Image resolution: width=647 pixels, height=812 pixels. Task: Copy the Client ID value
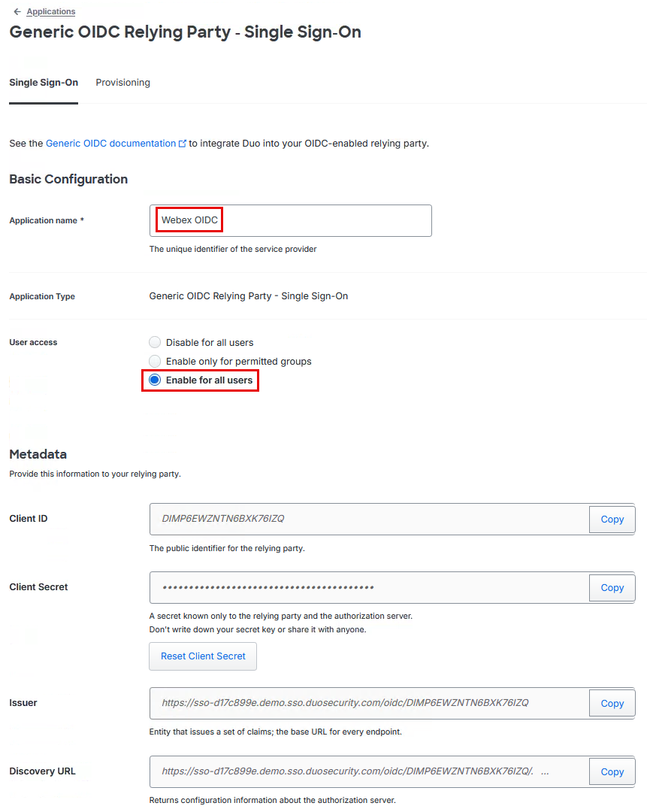point(612,520)
